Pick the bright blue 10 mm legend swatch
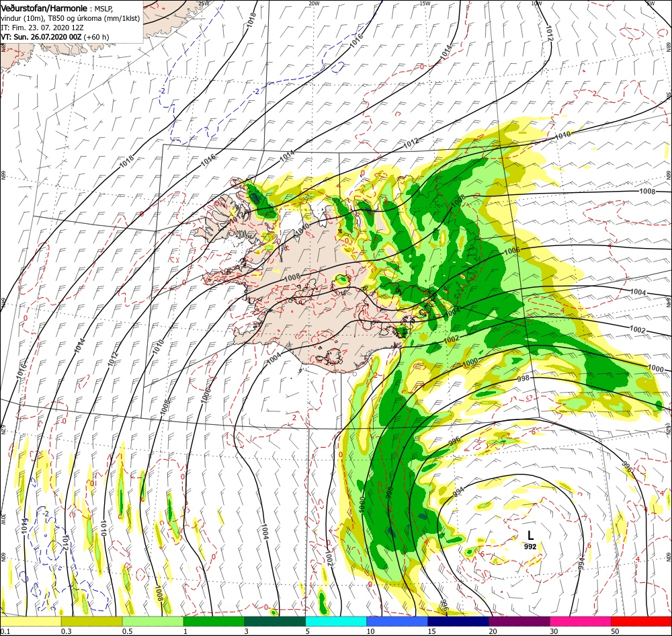This screenshot has width=672, height=636. (x=397, y=621)
